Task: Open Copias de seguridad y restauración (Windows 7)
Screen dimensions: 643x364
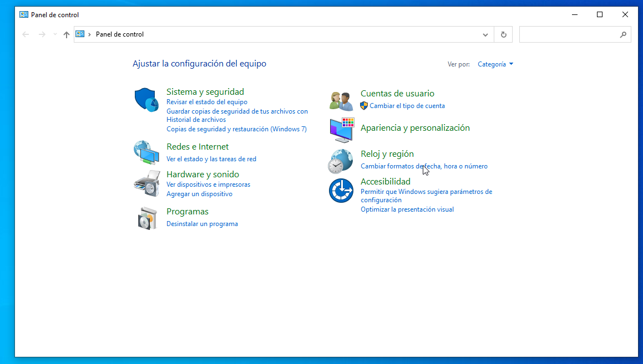Action: coord(236,129)
